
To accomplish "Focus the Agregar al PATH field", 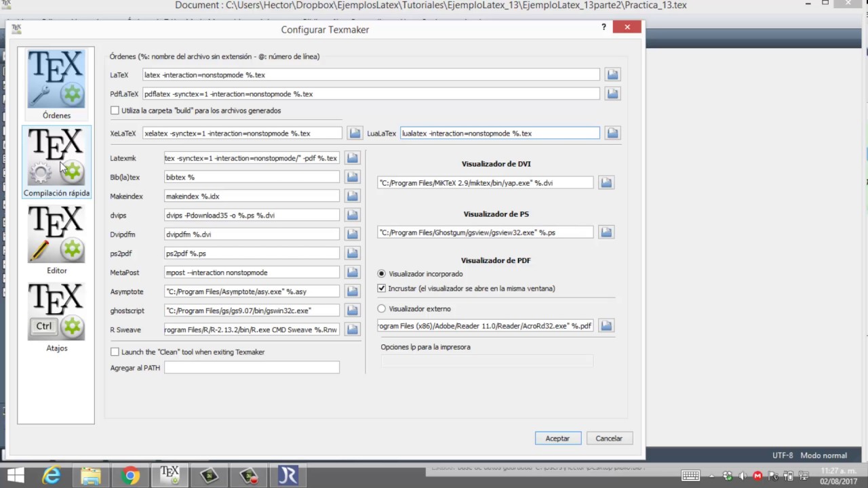I will pos(252,367).
